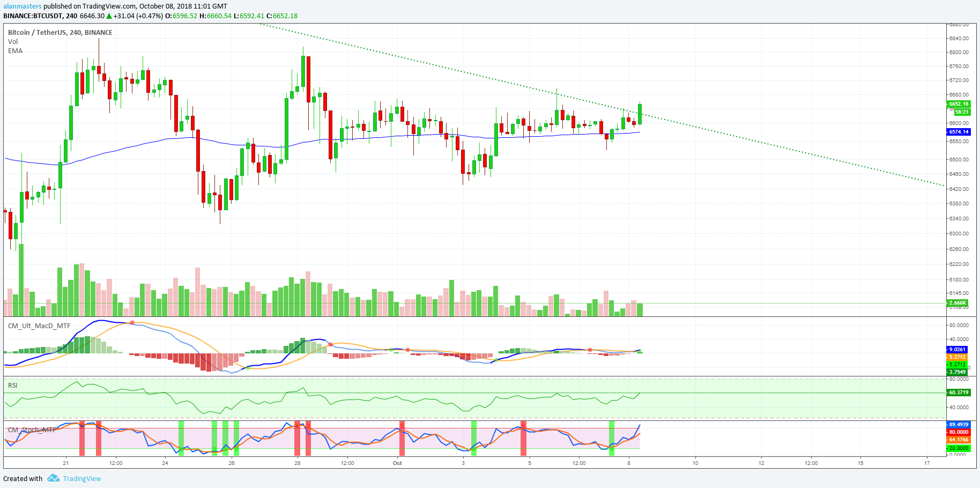Open the alanmasters author link
The height and width of the screenshot is (488, 980).
[x=23, y=6]
